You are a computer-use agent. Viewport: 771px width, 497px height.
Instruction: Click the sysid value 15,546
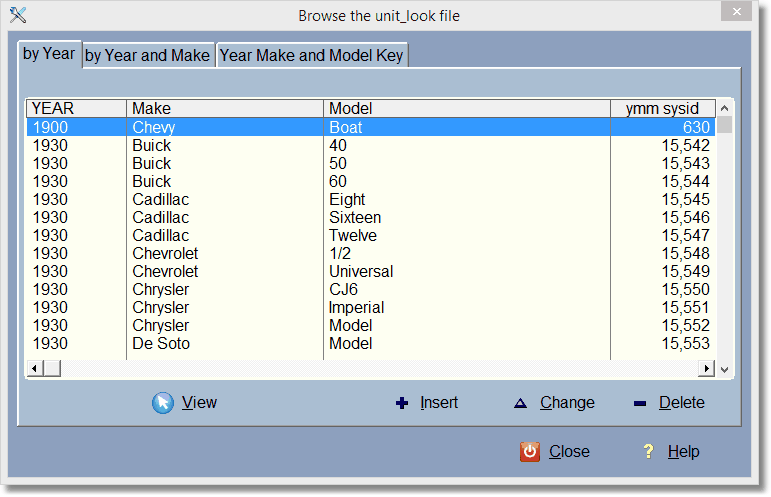click(685, 217)
